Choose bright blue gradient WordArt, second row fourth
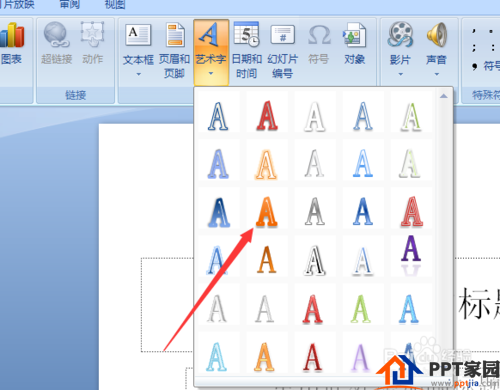This screenshot has width=500, height=390. click(x=363, y=164)
